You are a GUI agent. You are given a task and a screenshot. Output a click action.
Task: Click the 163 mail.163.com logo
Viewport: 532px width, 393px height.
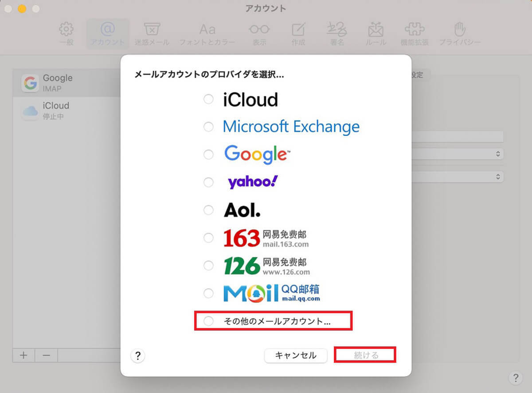266,238
